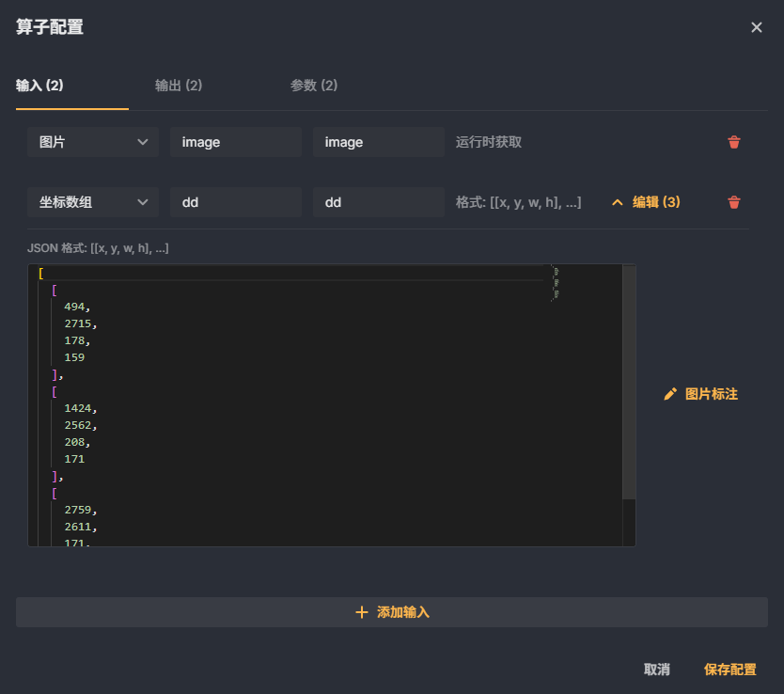Click the value 208 in the editor
This screenshot has width=784, height=694.
(x=74, y=442)
